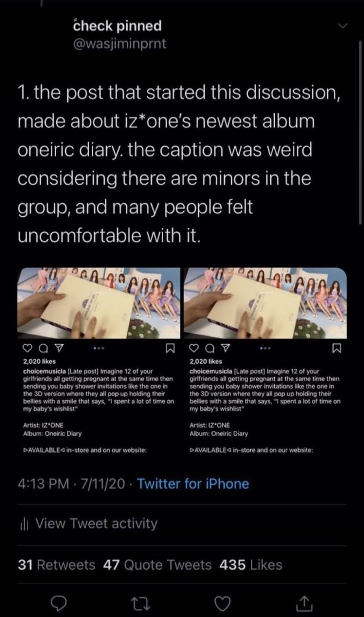Screen dimensions: 364x617
Task: Show the 31 Retweets list
Action: point(57,565)
